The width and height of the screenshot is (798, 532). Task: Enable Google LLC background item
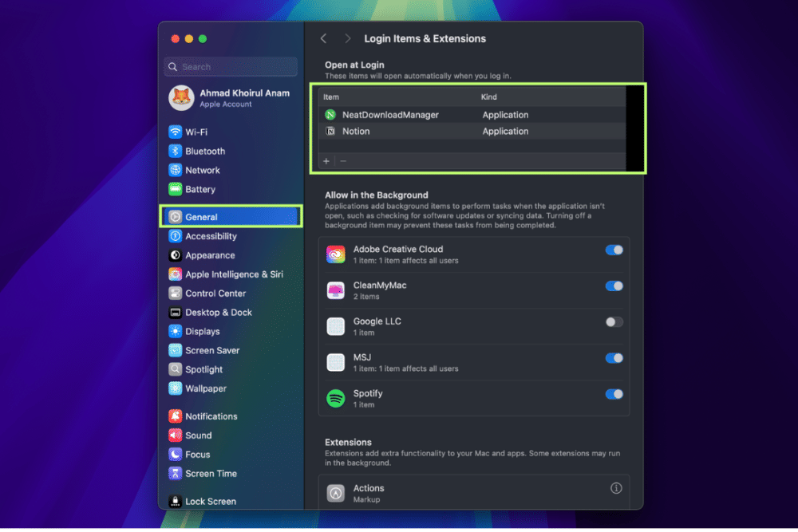click(x=614, y=322)
